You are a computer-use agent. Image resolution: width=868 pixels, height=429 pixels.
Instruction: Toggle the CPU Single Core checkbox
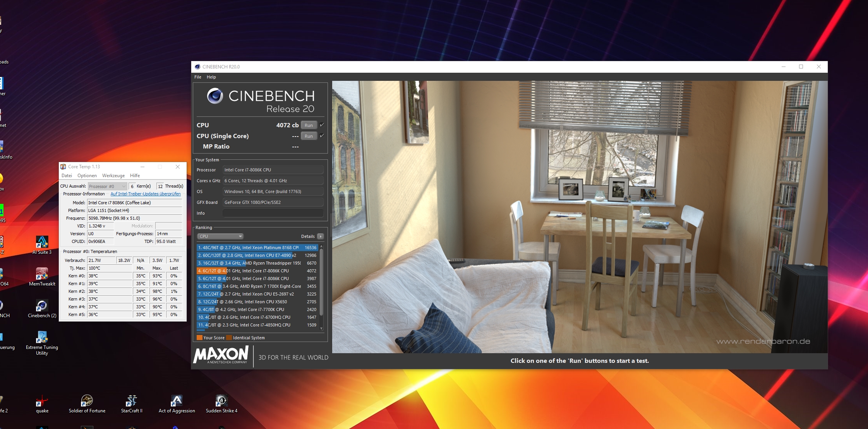(x=322, y=136)
